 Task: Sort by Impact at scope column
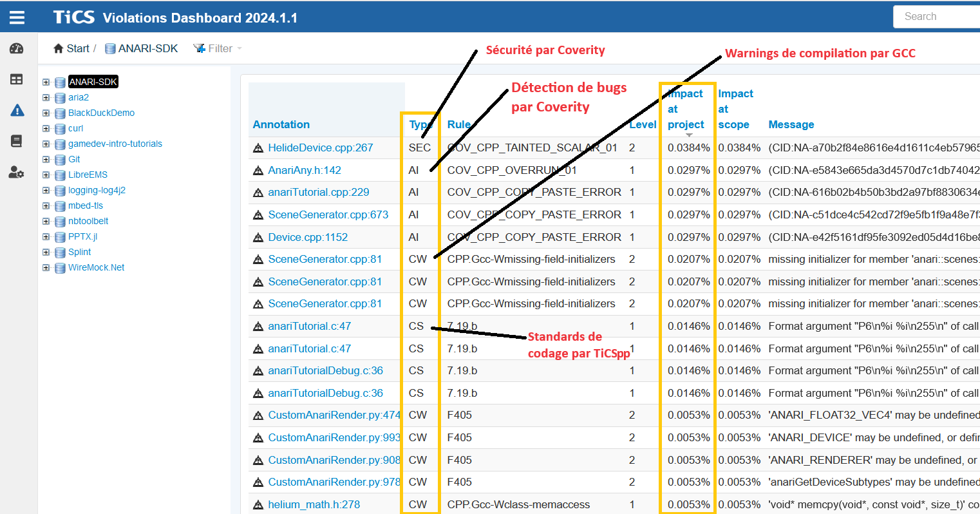(735, 109)
